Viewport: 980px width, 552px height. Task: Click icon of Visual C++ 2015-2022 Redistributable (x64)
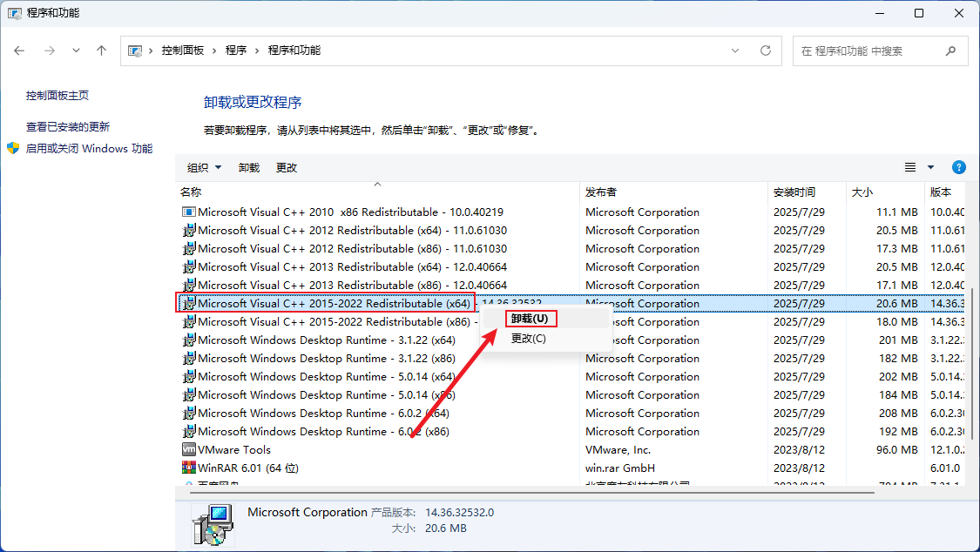(x=189, y=304)
